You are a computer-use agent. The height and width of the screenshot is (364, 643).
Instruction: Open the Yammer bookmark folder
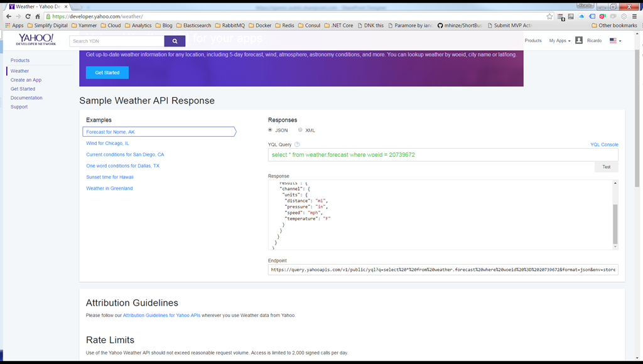click(x=84, y=25)
